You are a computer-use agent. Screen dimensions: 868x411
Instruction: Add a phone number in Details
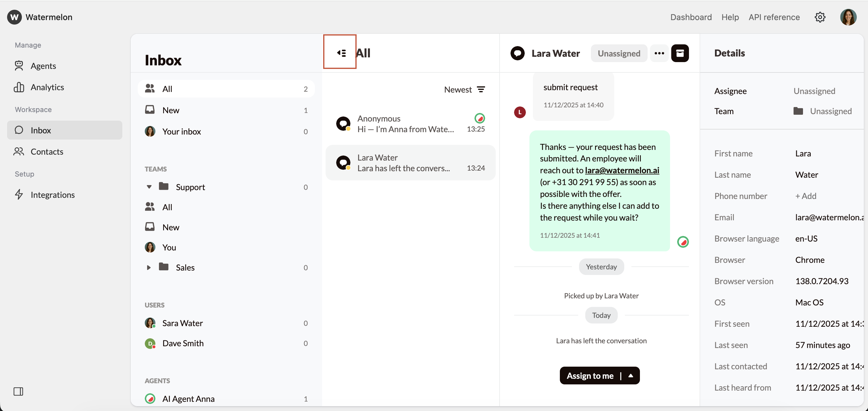point(805,196)
